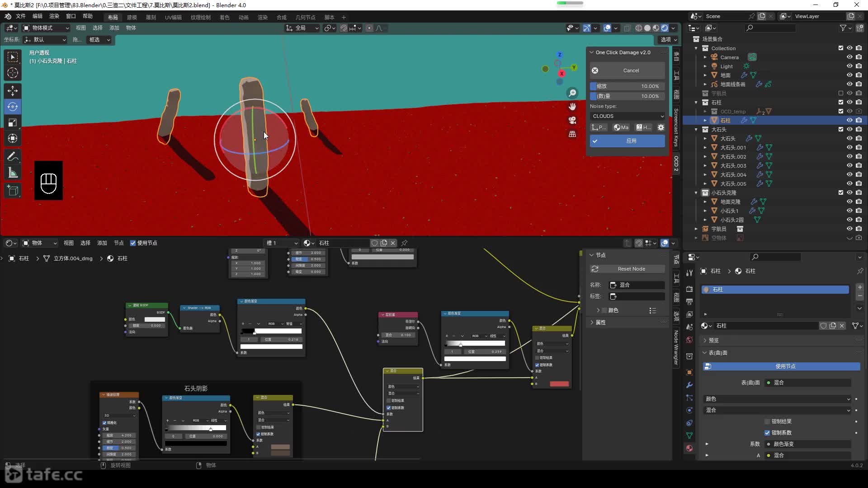Toggle the 钳制系数 checkbox in material properties
This screenshot has width=868, height=488.
click(767, 433)
